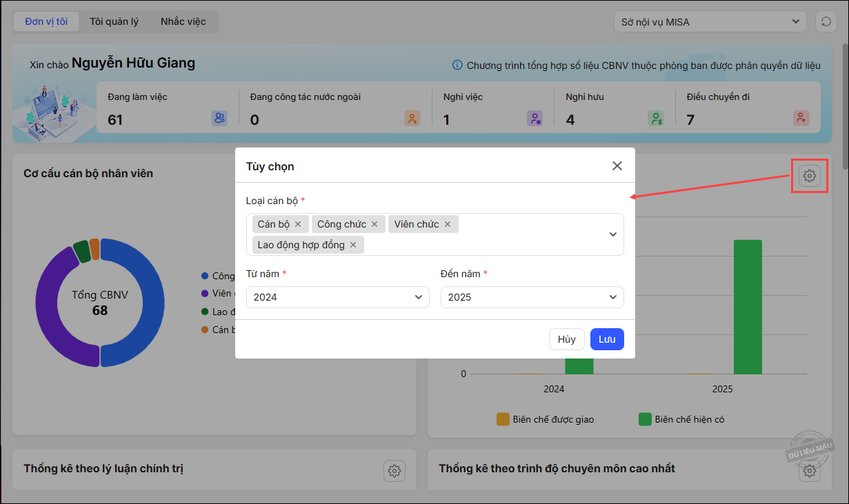This screenshot has width=849, height=504.
Task: Click the Nghỉ việc purple icon
Action: (535, 118)
